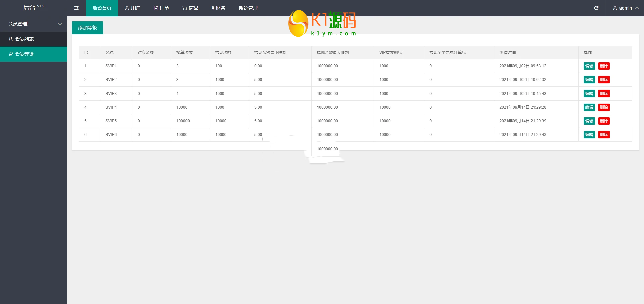Click the 后台 V1.0 logo text
644x304 pixels.
coord(33,8)
